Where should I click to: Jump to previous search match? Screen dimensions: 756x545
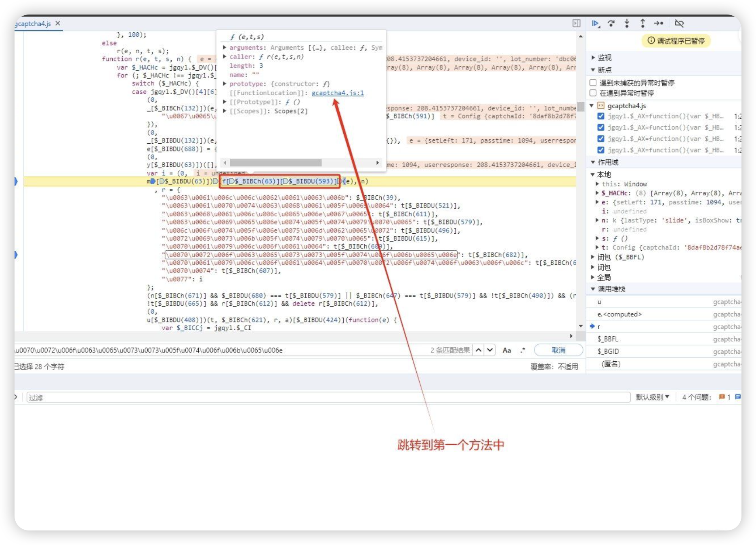pyautogui.click(x=479, y=350)
